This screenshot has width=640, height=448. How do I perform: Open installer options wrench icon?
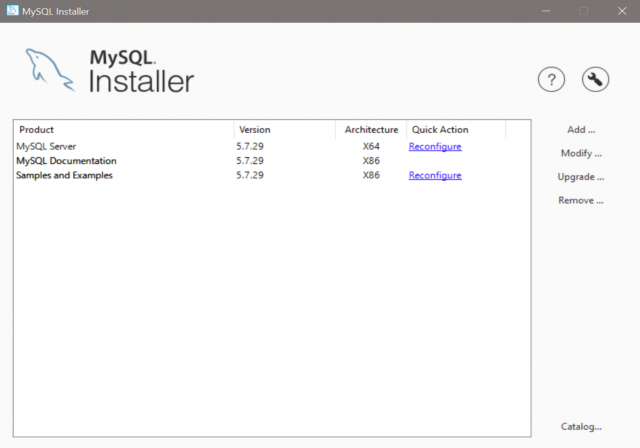click(x=595, y=79)
